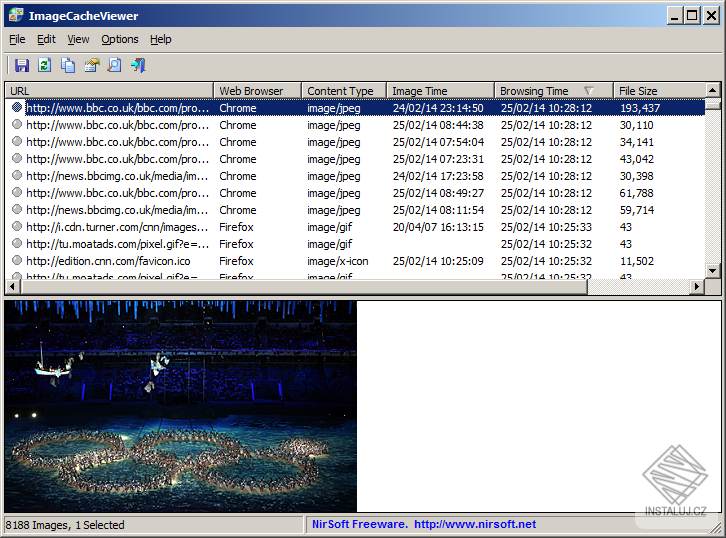Sort by the Browsing Time column header
Screen dimensions: 726x538
pos(554,91)
